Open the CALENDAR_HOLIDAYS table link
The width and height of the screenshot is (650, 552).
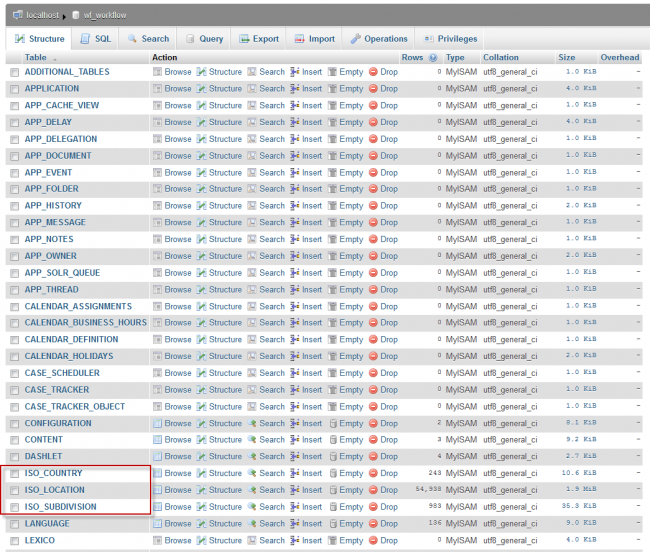(68, 356)
